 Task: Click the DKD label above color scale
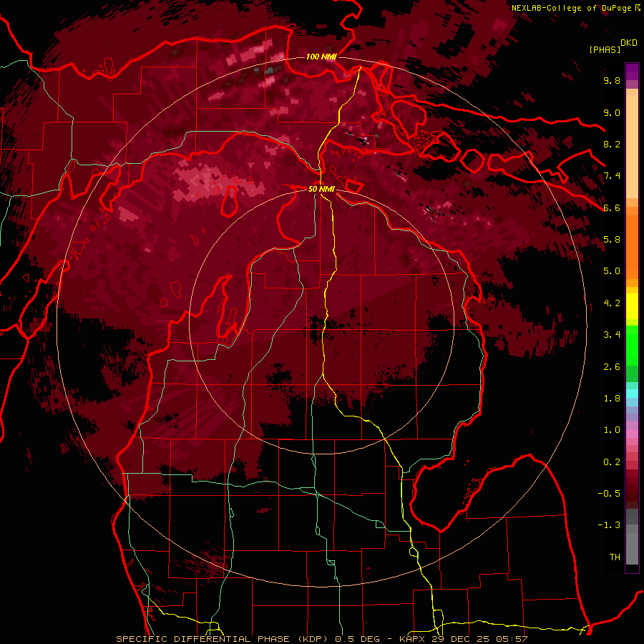(x=629, y=43)
